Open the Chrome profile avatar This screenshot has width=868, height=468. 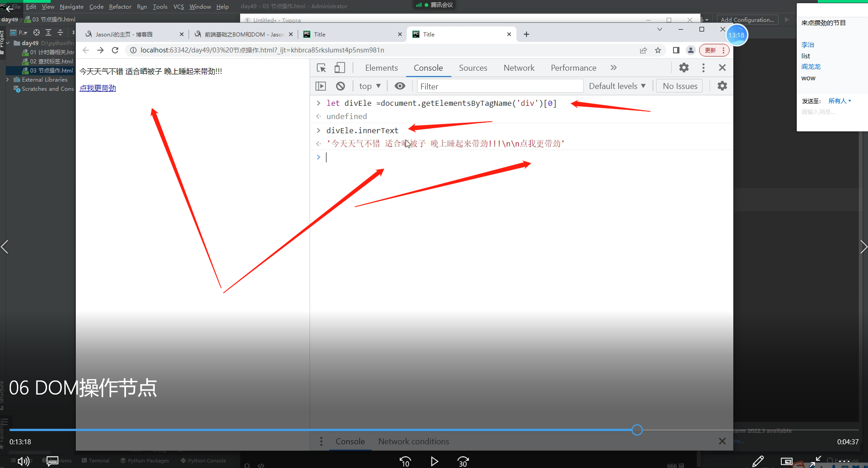point(691,50)
